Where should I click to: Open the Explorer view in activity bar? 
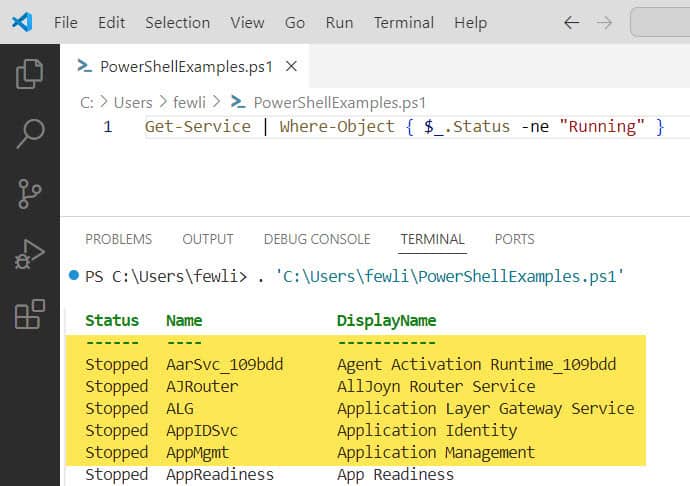29,74
